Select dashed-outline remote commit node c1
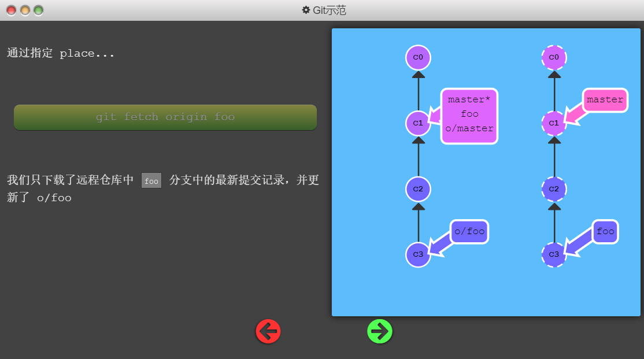Viewport: 644px width, 359px height. click(x=554, y=123)
